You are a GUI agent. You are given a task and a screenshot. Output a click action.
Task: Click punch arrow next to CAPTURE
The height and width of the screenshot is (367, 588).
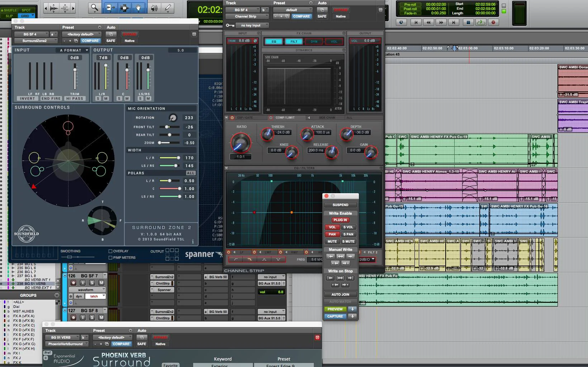(352, 316)
